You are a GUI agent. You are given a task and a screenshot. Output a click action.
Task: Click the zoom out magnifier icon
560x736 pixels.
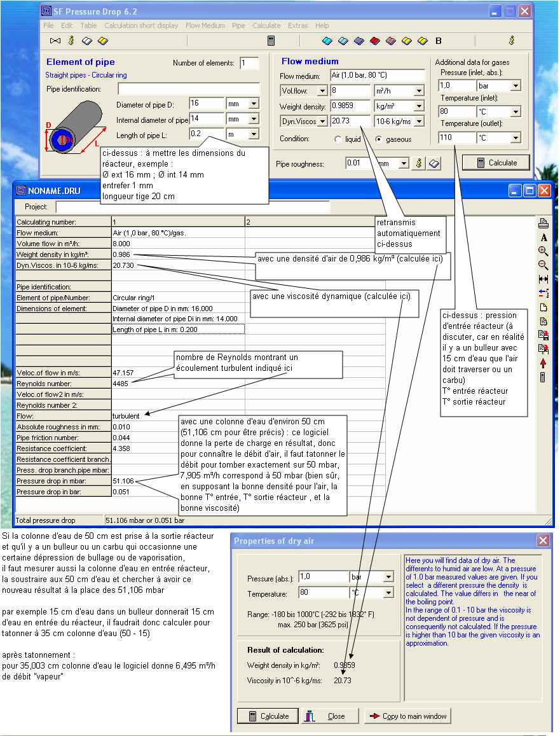click(x=543, y=265)
